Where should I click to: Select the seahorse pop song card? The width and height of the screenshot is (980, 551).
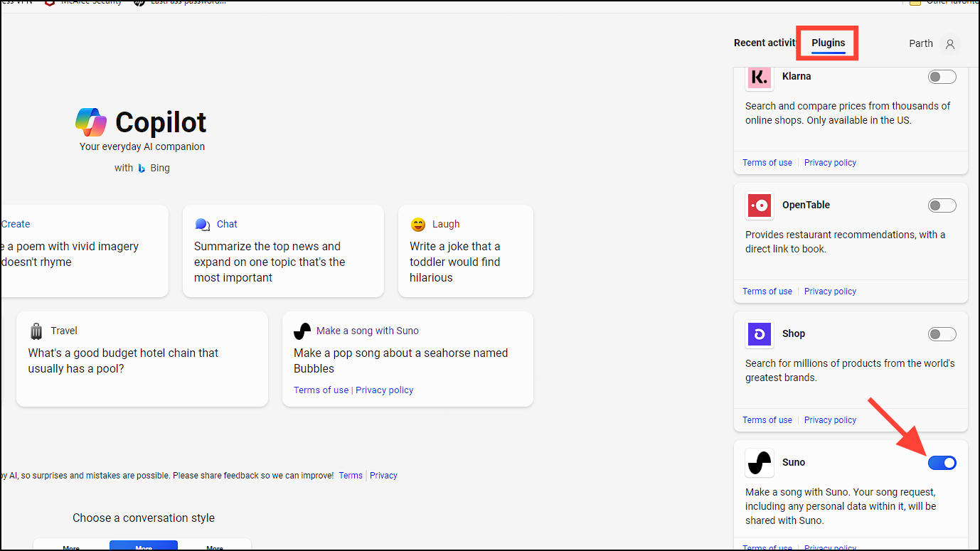coord(408,359)
